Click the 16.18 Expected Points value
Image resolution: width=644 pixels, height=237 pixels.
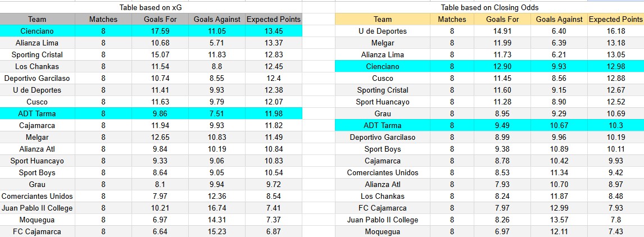point(616,31)
